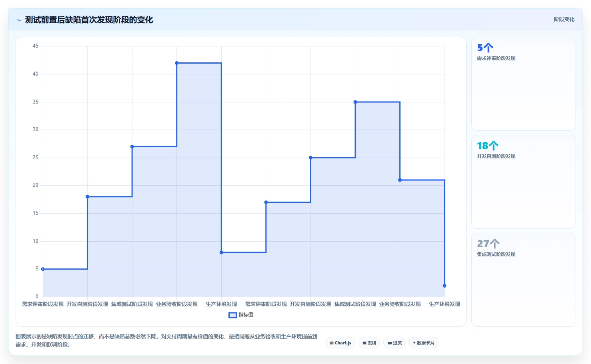Click the 开发自测阶段发现 card label
This screenshot has height=364, width=591.
(496, 156)
